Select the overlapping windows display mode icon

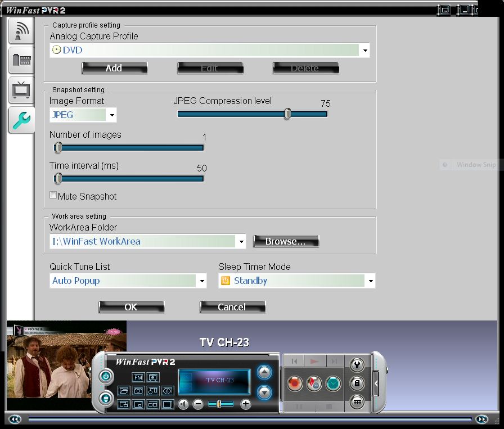[x=124, y=404]
